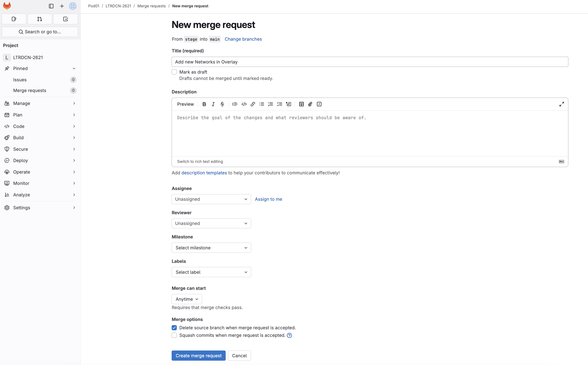Click into the Title input field
Viewport: 588px width, 365px height.
tap(369, 62)
